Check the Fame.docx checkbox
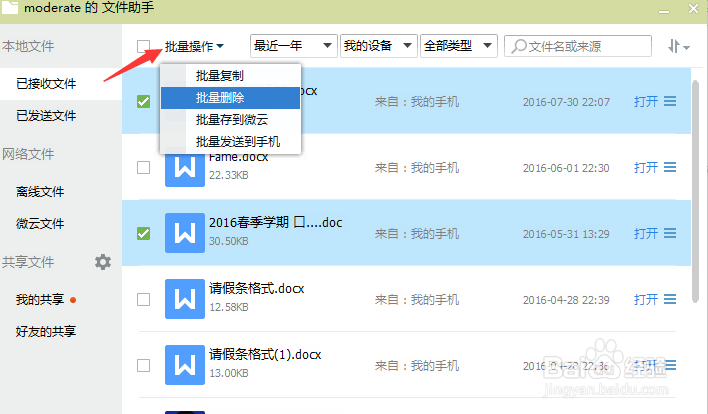 pos(144,167)
